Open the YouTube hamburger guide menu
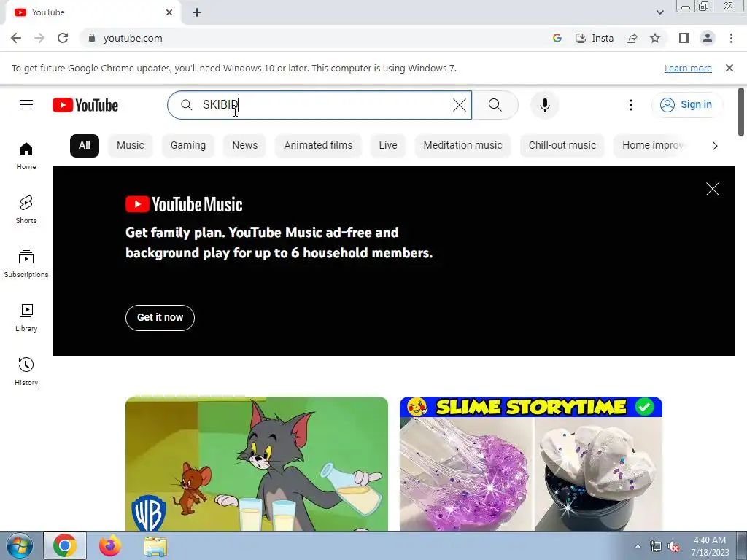The height and width of the screenshot is (560, 747). coord(26,105)
